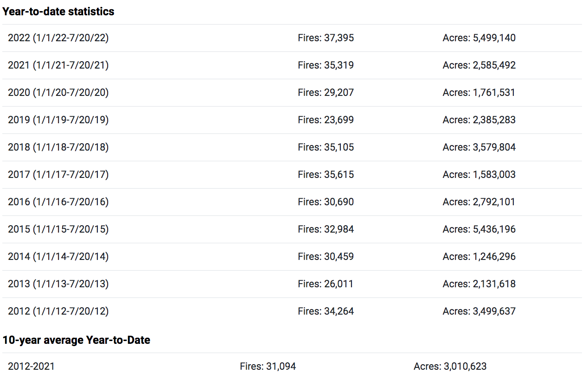588x392 pixels.
Task: Click the value "Fires: 30,690"
Action: coord(326,202)
